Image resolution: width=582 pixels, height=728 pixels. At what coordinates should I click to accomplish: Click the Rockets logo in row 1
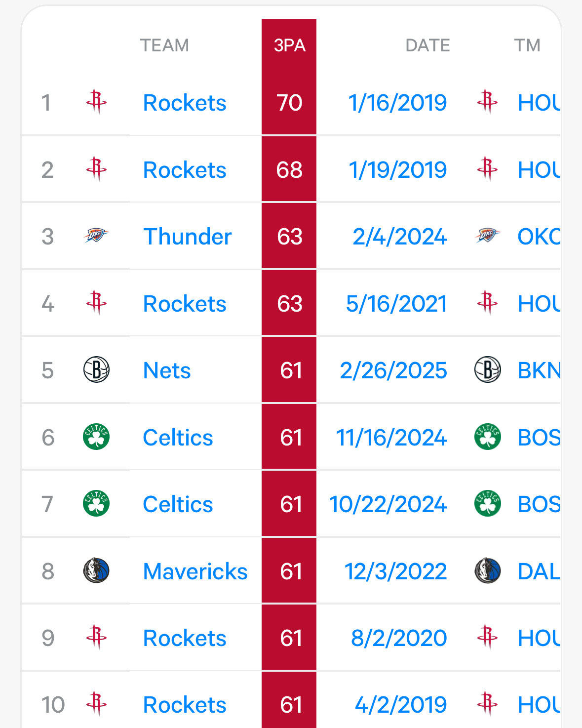pyautogui.click(x=96, y=102)
